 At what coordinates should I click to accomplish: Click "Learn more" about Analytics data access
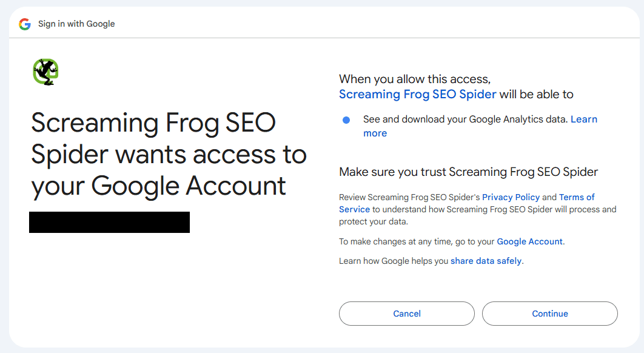(584, 119)
